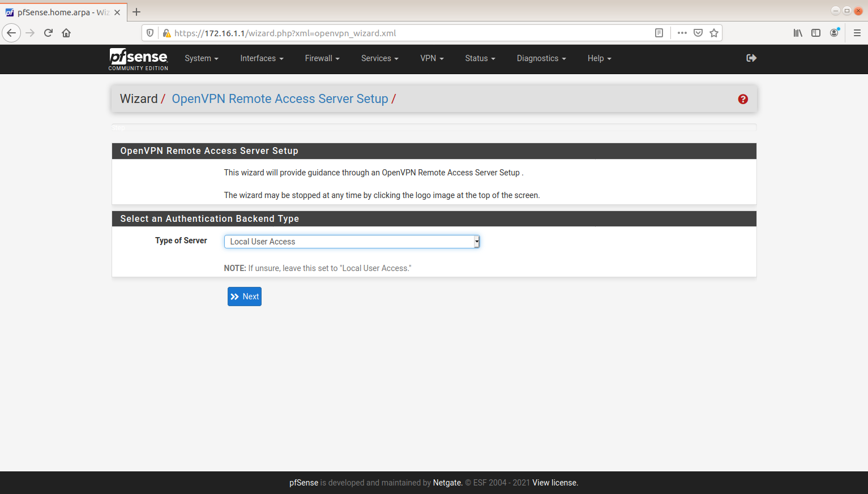Click the Wizard breadcrumb text
868x494 pixels.
139,99
